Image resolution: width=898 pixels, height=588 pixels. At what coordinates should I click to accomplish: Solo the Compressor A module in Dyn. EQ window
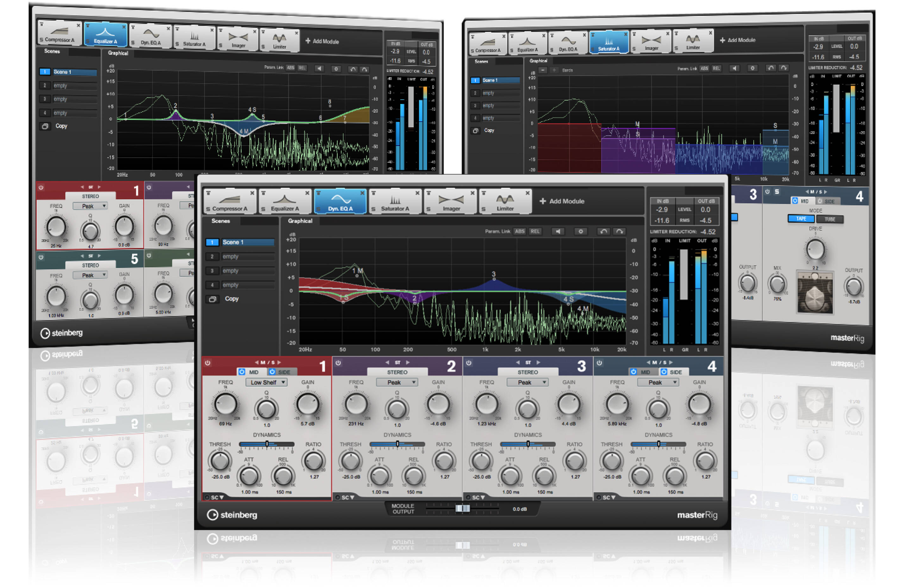pyautogui.click(x=208, y=209)
